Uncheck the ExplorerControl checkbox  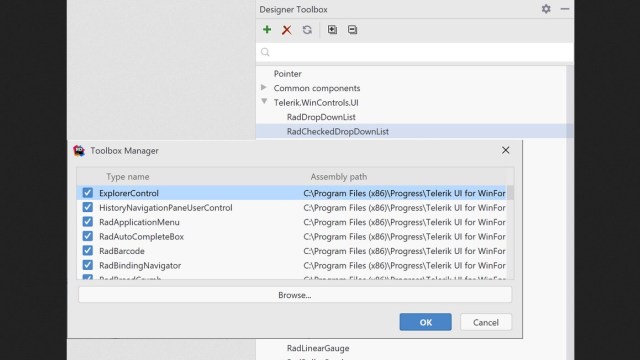(87, 193)
